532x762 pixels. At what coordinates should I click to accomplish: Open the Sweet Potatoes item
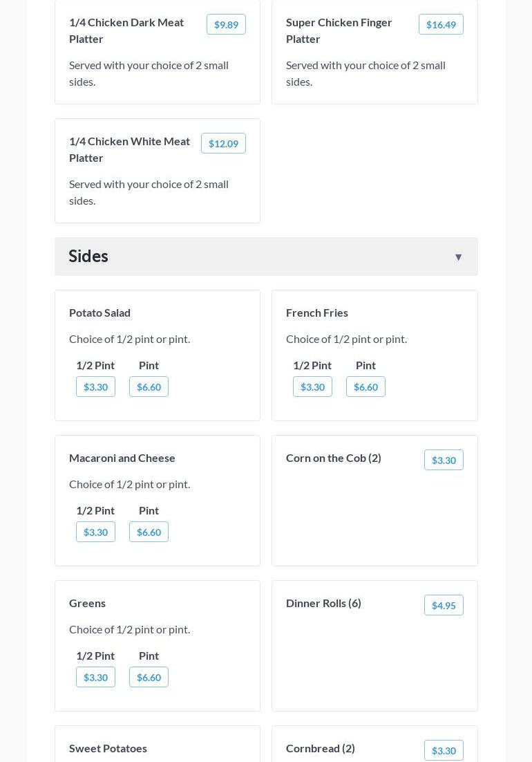(x=108, y=748)
